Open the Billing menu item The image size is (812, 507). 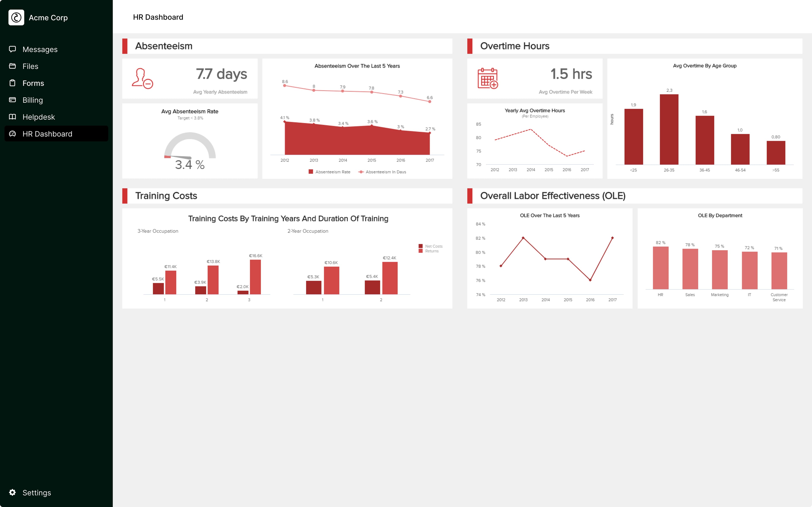coord(33,100)
